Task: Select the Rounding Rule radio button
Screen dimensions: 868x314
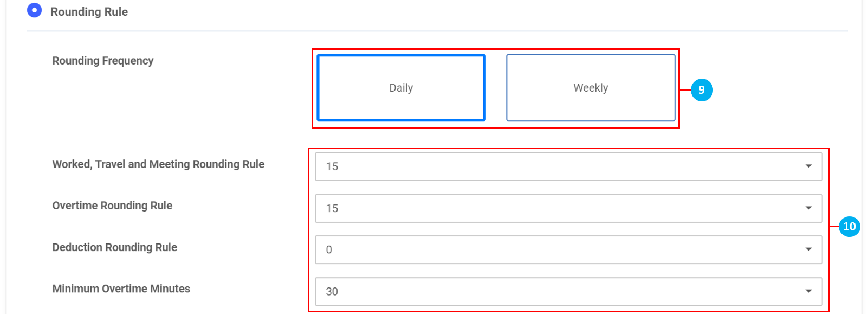Action: [x=34, y=10]
